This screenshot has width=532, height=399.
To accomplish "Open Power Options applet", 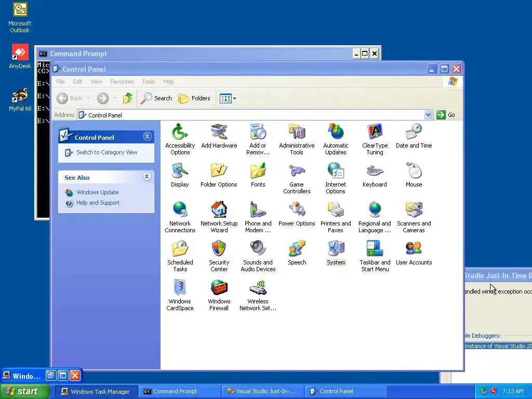I will 297,214.
